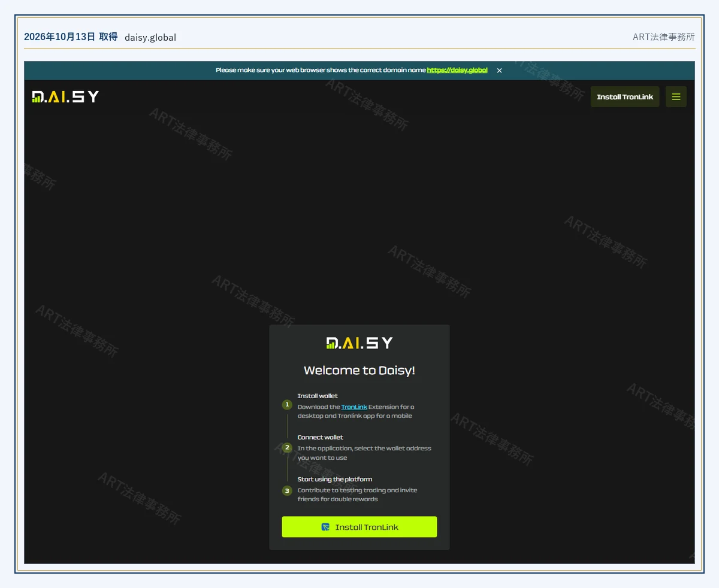Click the DAISY logo in the header
This screenshot has width=719, height=588.
(x=65, y=96)
